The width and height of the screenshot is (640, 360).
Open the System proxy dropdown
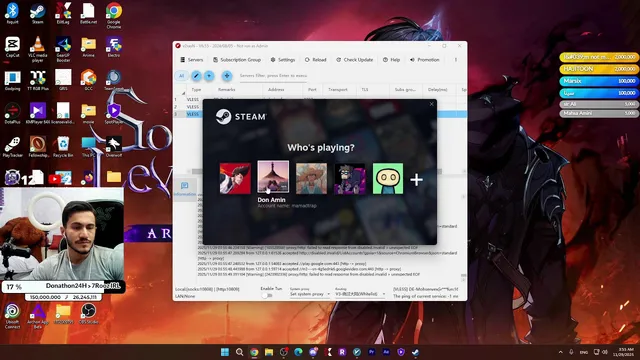coord(310,294)
